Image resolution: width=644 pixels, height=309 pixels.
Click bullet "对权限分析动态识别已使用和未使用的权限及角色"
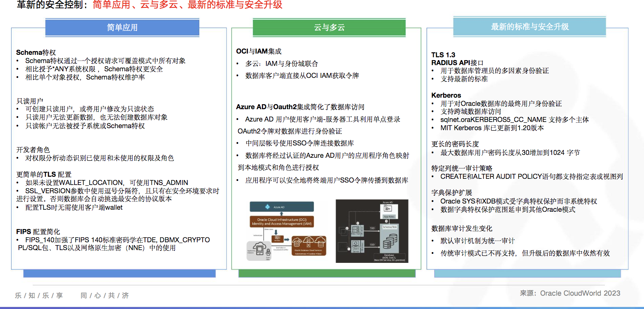pyautogui.click(x=100, y=158)
